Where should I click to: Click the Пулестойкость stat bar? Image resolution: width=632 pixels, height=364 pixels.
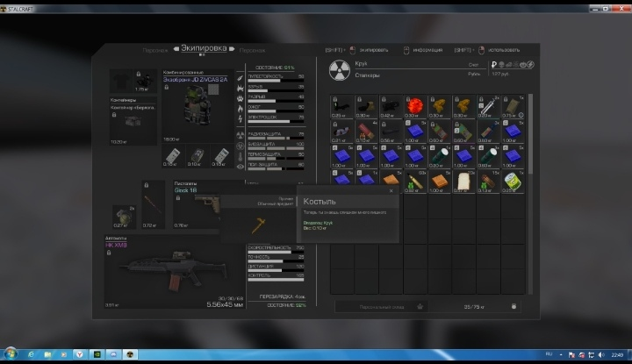(276, 81)
